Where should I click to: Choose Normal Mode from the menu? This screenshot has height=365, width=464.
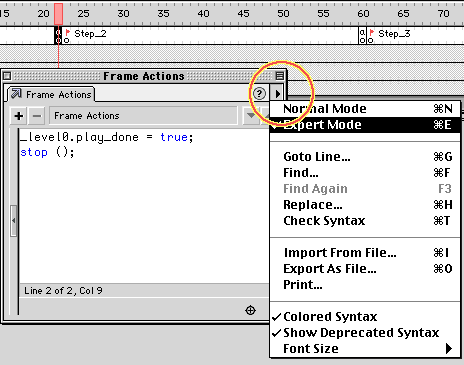(x=365, y=109)
